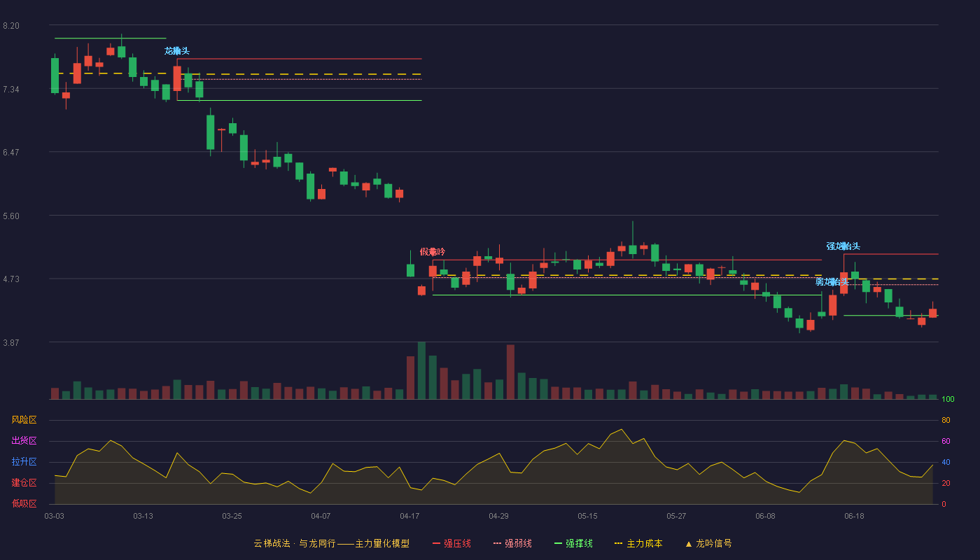Click the tall red volume bar near 04-29

510,372
